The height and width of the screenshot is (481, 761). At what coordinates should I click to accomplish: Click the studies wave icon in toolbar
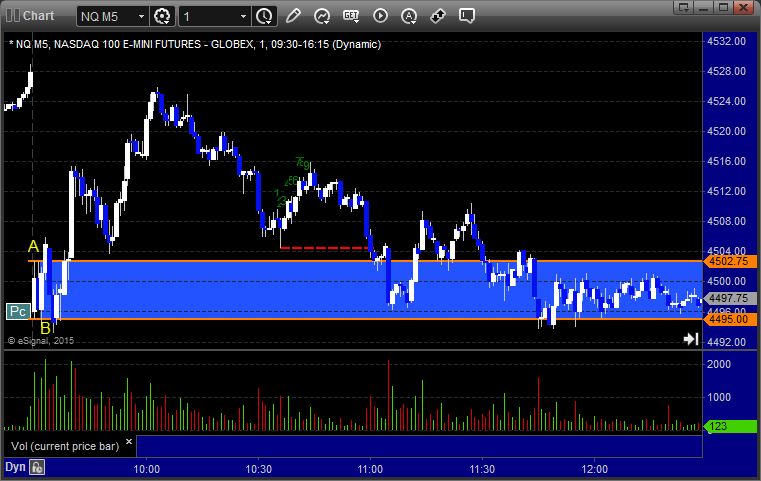coord(322,16)
